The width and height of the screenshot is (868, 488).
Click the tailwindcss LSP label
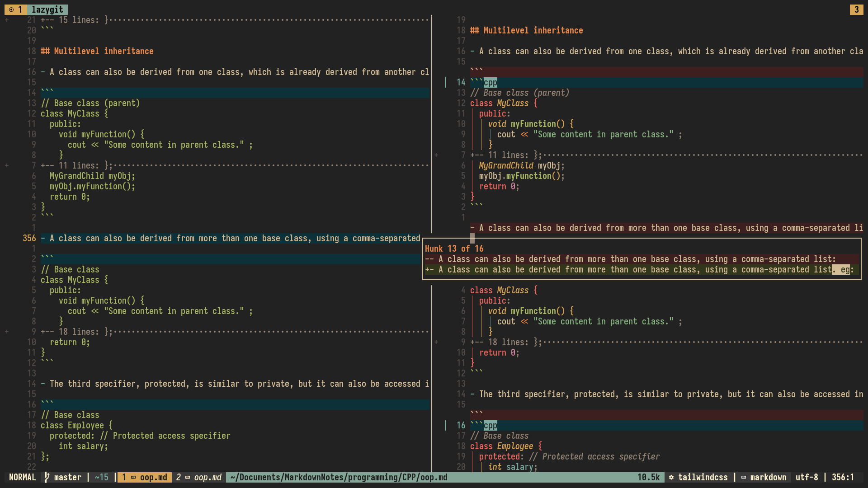click(703, 477)
